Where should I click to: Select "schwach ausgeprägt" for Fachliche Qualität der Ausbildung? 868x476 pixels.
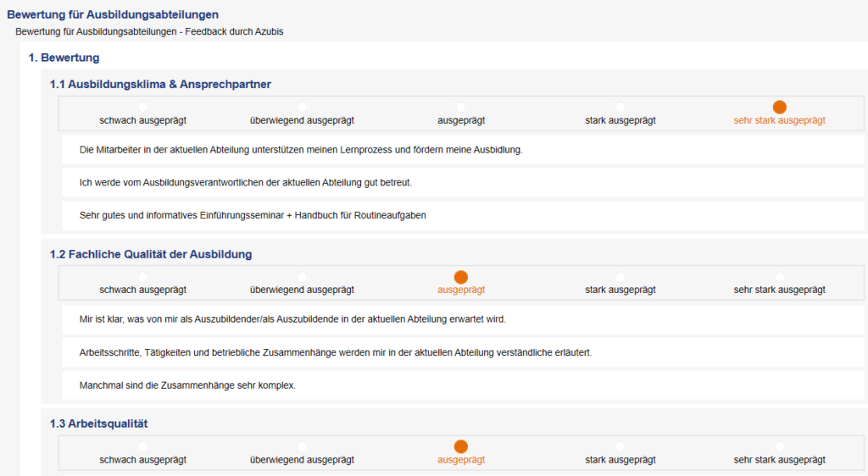(x=142, y=277)
